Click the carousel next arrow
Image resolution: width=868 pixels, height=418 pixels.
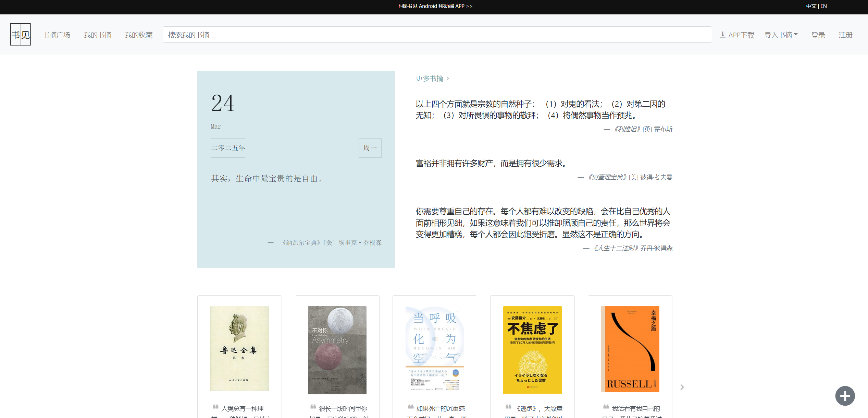682,387
